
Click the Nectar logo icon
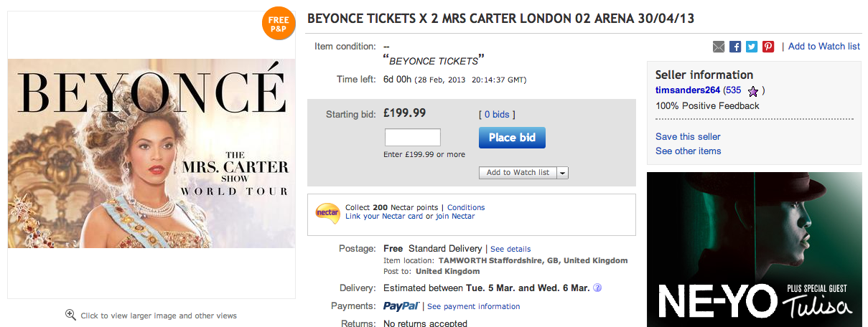[327, 212]
